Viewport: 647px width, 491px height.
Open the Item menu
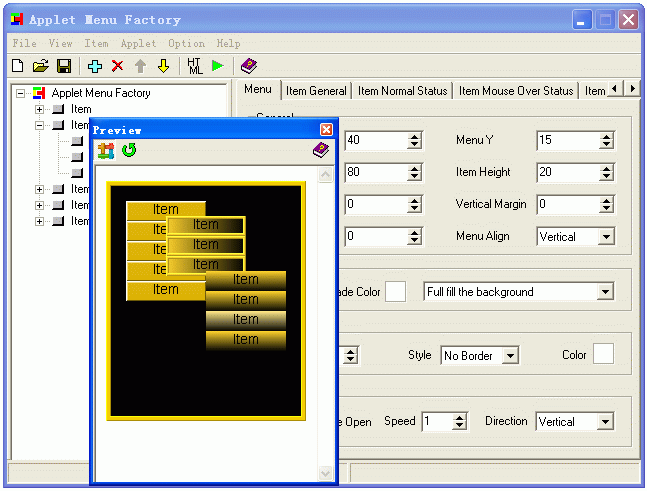pyautogui.click(x=96, y=43)
